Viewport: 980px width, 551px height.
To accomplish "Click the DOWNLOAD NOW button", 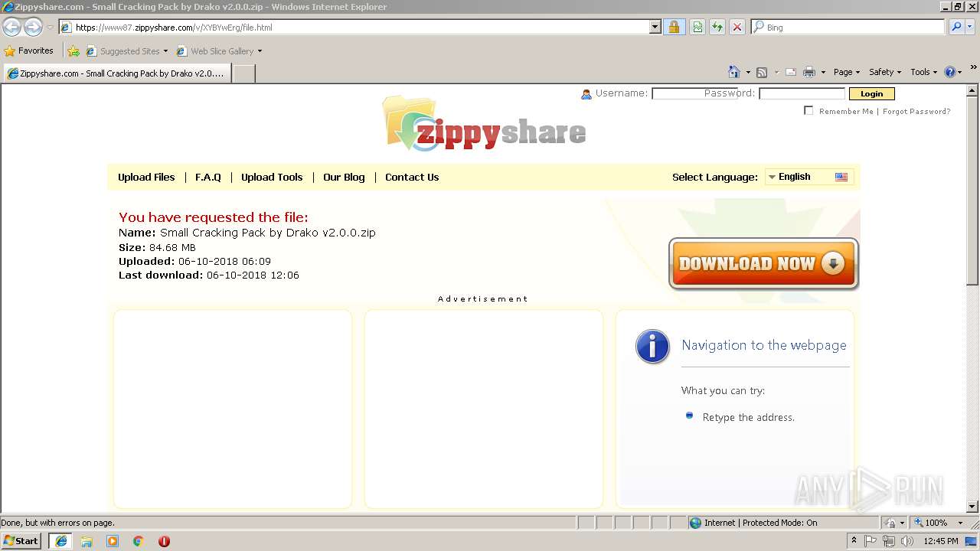I will [763, 264].
